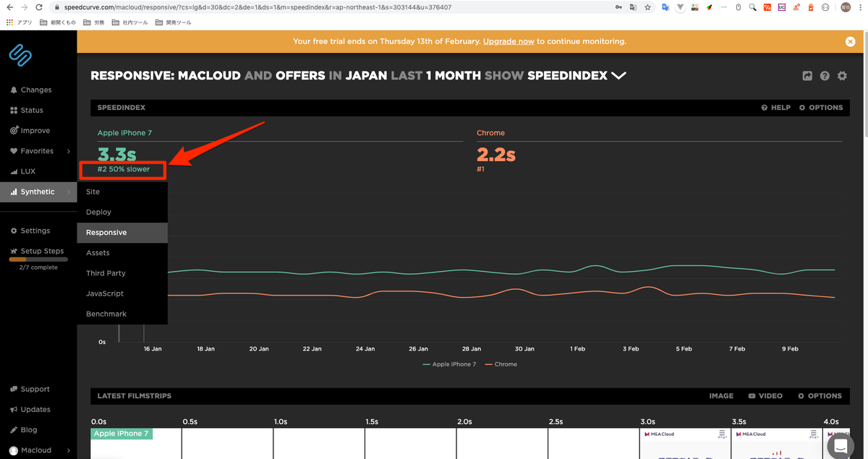This screenshot has width=868, height=459.
Task: Select Benchmark in the Synthetic submenu
Action: [122, 314]
